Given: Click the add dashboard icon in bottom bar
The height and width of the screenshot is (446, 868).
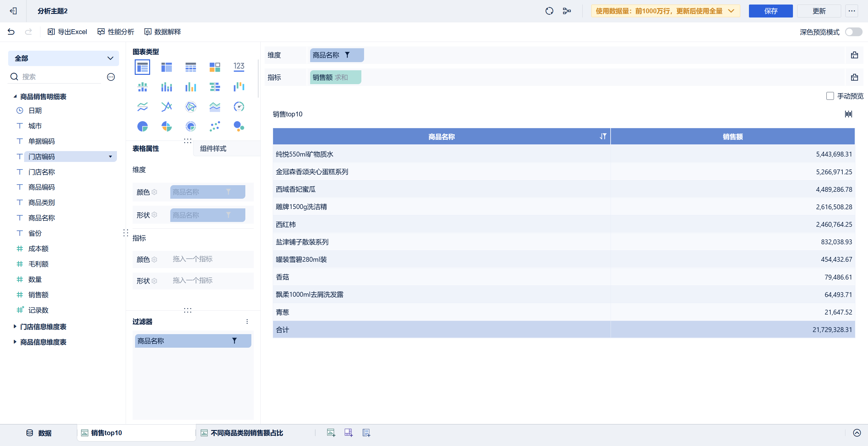Looking at the screenshot, I should [348, 432].
